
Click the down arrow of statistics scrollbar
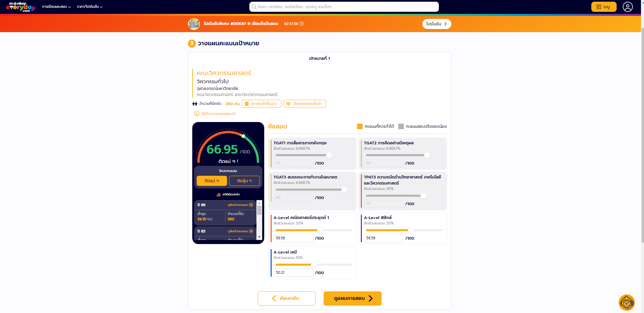(259, 237)
